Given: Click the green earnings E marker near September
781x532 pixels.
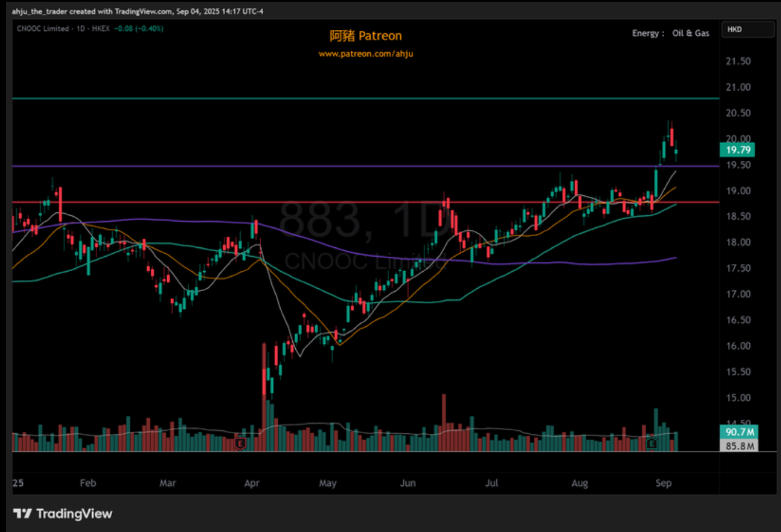Looking at the screenshot, I should [652, 443].
